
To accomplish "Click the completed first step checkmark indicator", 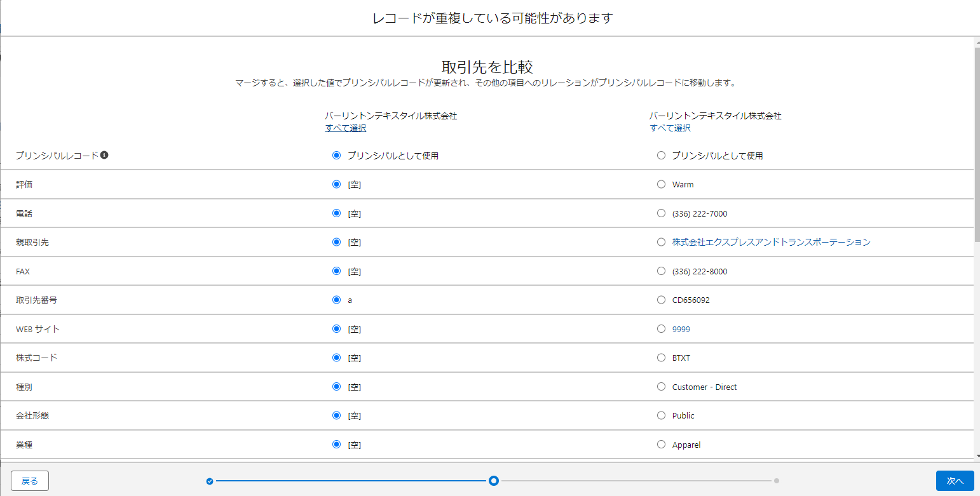I will (210, 481).
